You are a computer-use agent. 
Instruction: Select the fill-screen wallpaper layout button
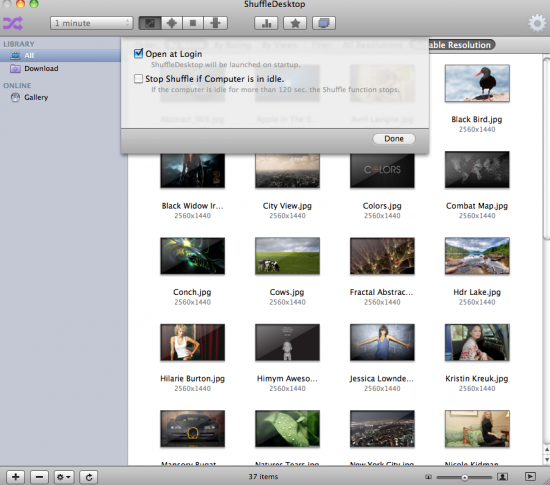[x=150, y=23]
